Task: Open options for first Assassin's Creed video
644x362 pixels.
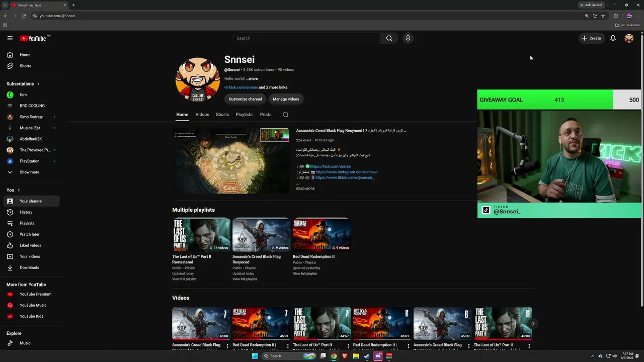Action: coord(227,346)
